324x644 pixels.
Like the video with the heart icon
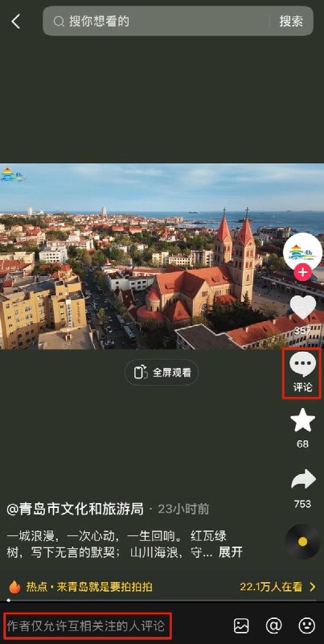302,308
